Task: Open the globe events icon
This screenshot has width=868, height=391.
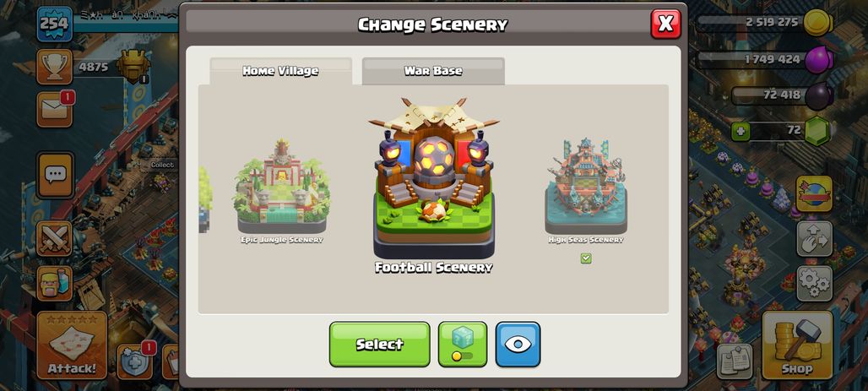Action: 814,194
